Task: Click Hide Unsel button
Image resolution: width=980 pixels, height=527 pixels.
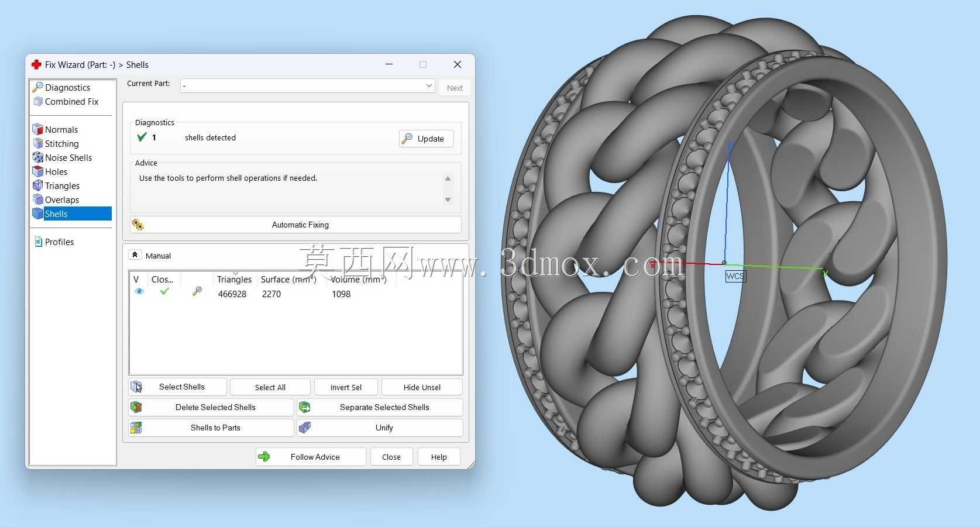Action: pos(422,387)
